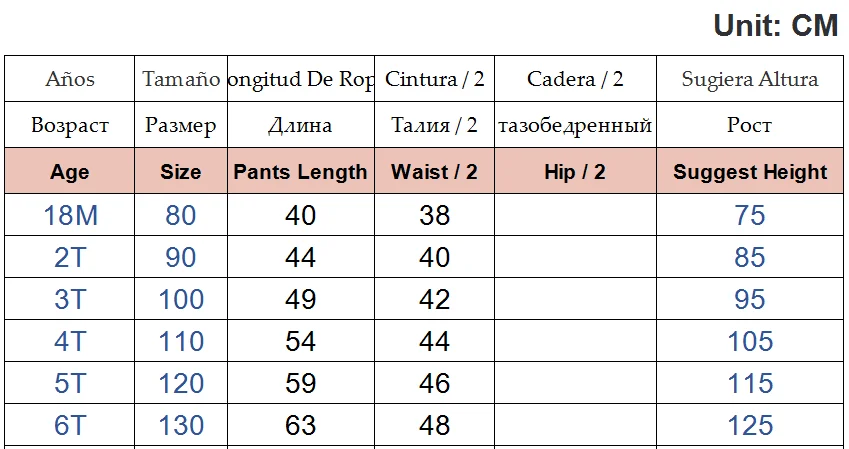Viewport: 849px width, 449px height.
Task: Select the 18M age cell
Action: click(70, 215)
